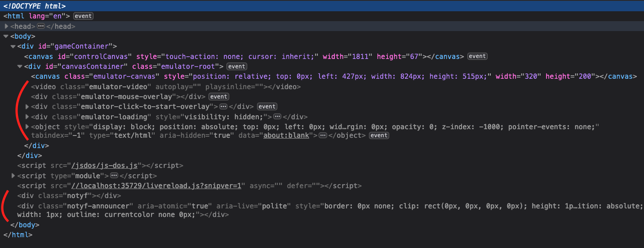Show event listeners on html element
The height and width of the screenshot is (248, 644).
(83, 16)
